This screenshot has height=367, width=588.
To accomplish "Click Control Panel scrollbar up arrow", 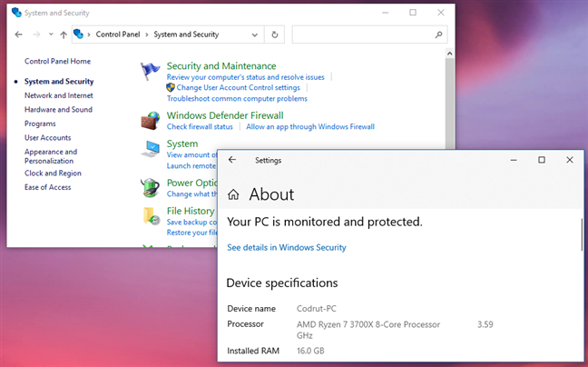I will tap(450, 54).
